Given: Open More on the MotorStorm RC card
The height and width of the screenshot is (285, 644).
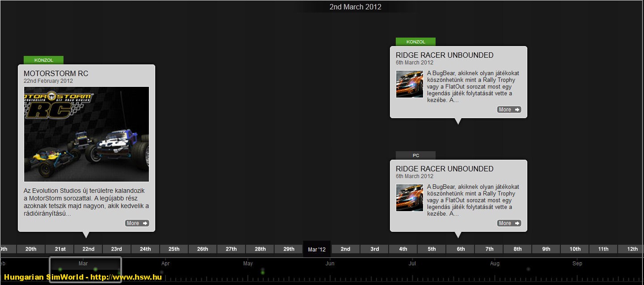Looking at the screenshot, I should 137,223.
